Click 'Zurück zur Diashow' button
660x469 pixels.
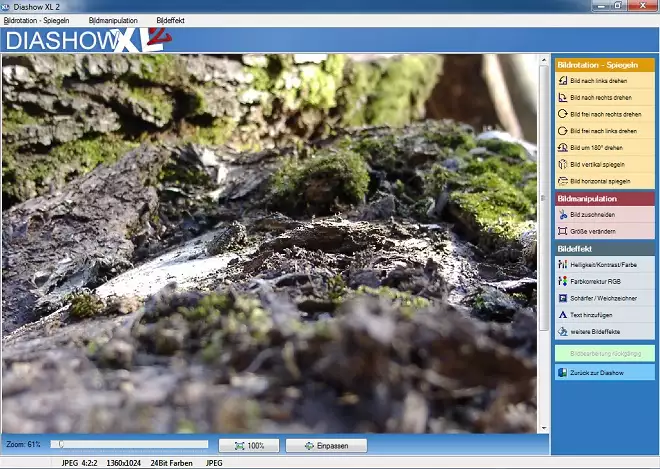click(605, 373)
